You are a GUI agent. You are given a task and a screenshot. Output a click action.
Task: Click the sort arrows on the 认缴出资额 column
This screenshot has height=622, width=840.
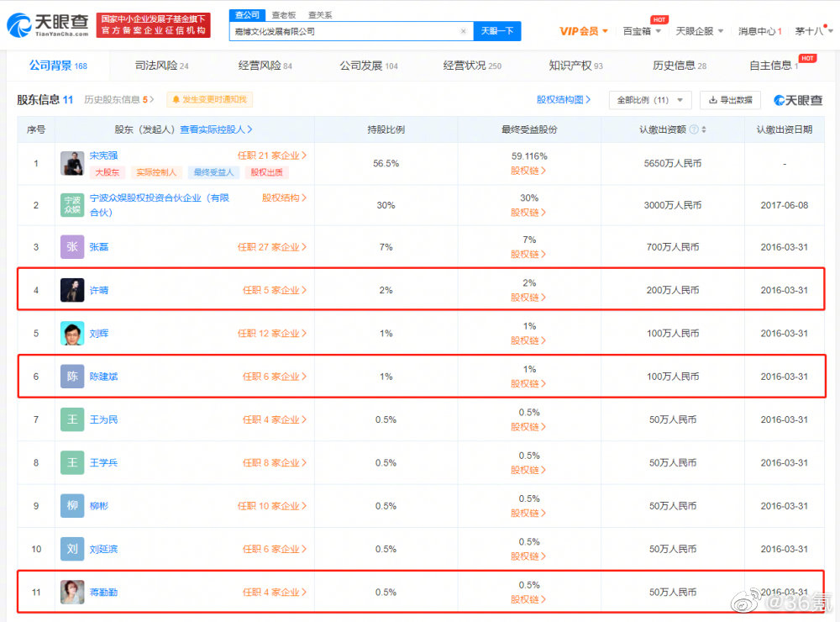(706, 128)
